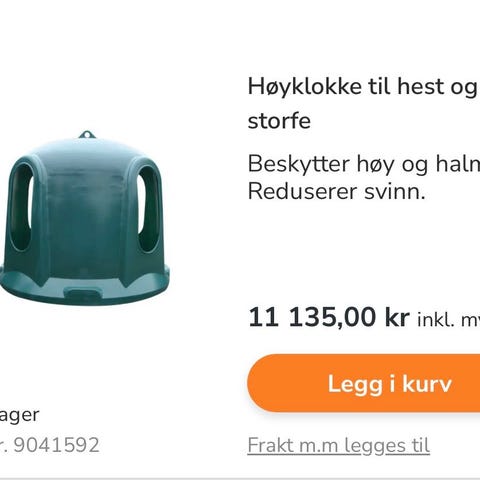Click the inkl. mva label beside price
The height and width of the screenshot is (480, 480).
[449, 320]
